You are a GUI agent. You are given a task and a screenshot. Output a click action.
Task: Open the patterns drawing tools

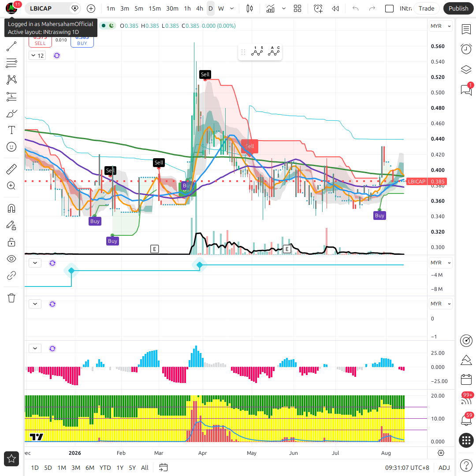pyautogui.click(x=11, y=79)
